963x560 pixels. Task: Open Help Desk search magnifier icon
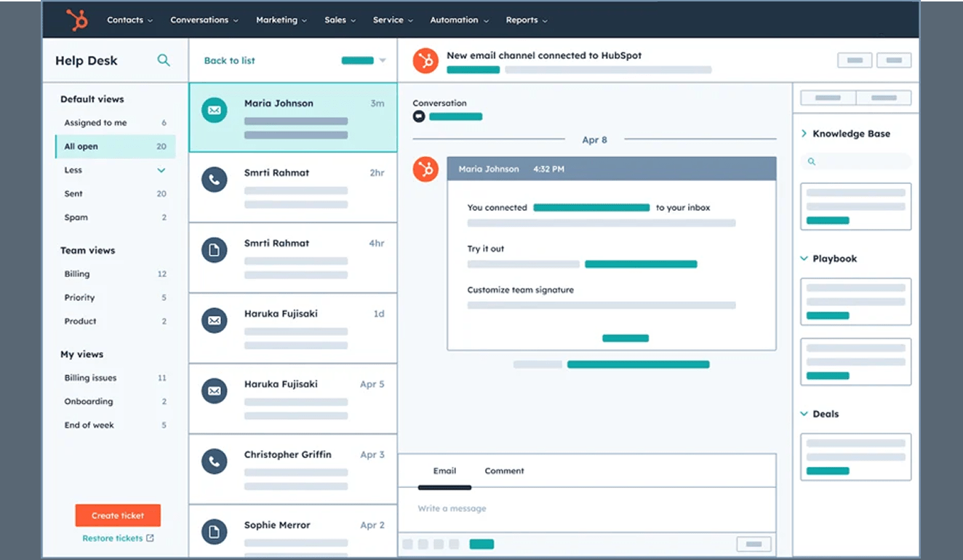tap(164, 60)
